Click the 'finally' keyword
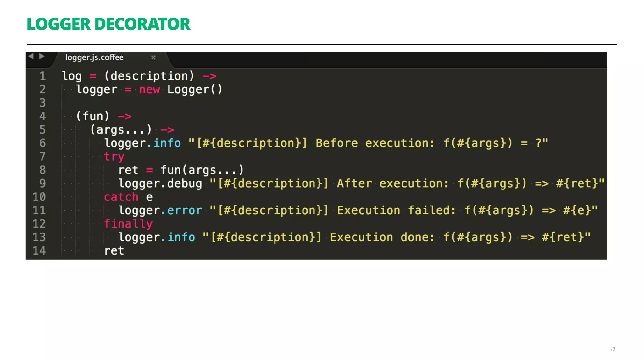This screenshot has height=362, width=644. pos(128,224)
